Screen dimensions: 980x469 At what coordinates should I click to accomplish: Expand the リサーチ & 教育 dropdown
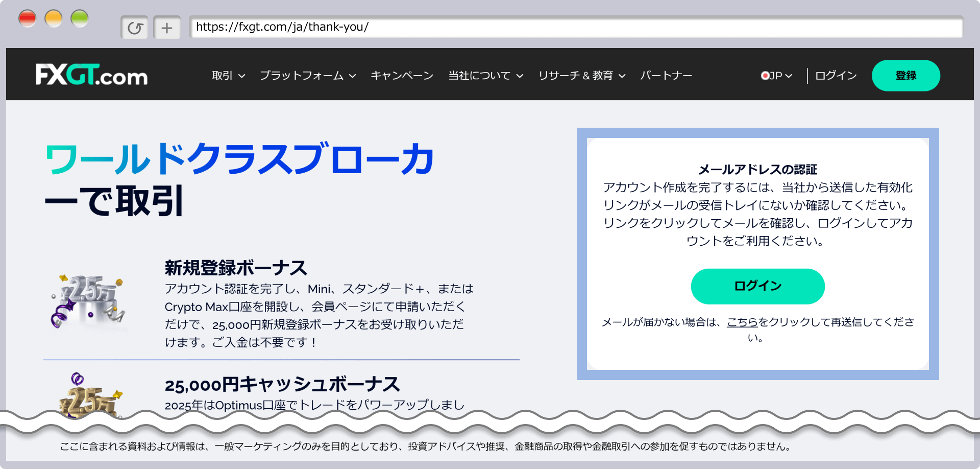580,75
